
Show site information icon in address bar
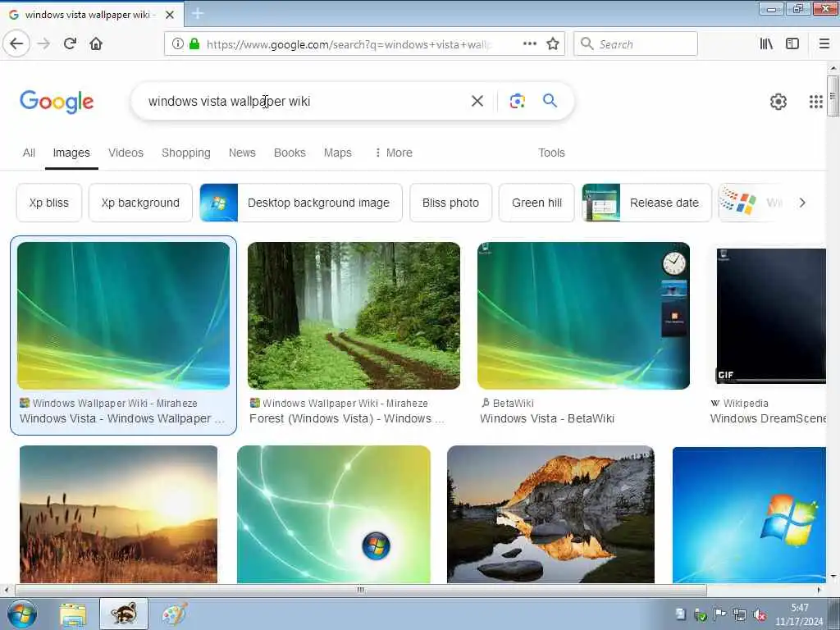(177, 44)
